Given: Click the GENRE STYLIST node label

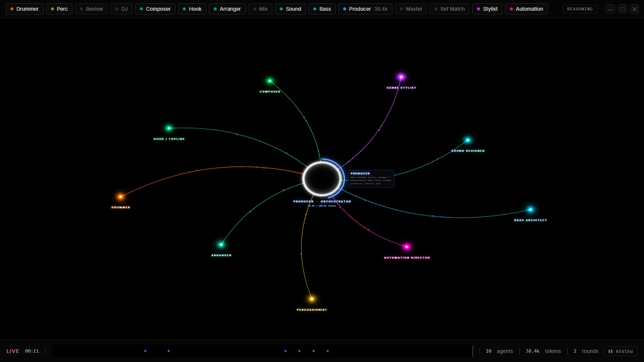Looking at the screenshot, I should [x=401, y=88].
